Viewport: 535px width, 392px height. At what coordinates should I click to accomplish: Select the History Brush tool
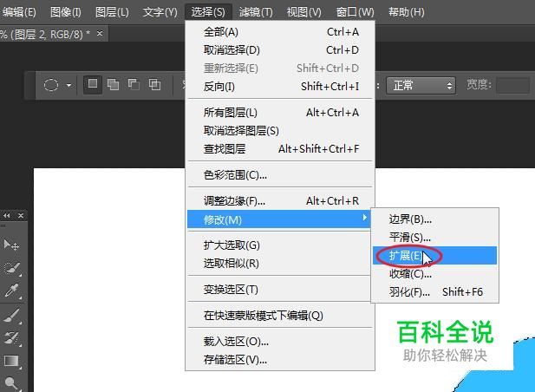[x=11, y=338]
